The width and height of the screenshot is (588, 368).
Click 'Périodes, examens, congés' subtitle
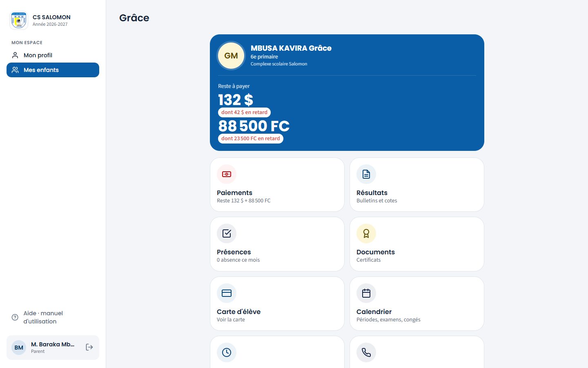[388, 320]
